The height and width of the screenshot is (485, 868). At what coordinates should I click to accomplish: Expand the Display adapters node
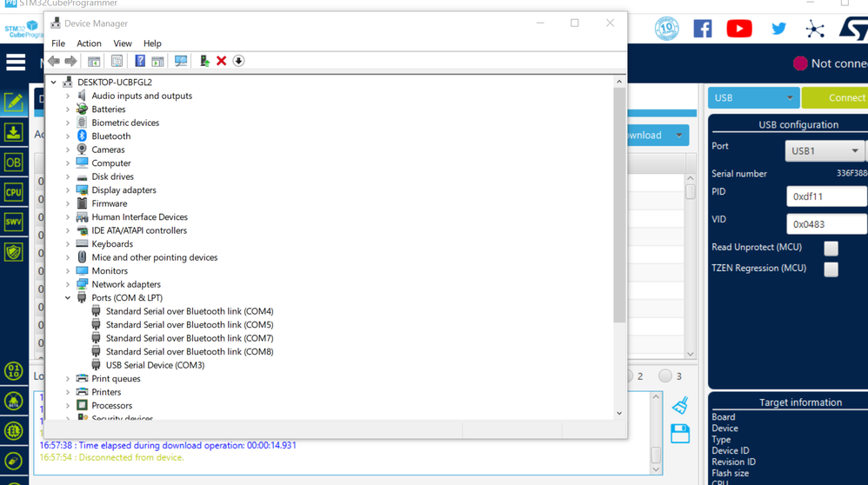[x=68, y=190]
